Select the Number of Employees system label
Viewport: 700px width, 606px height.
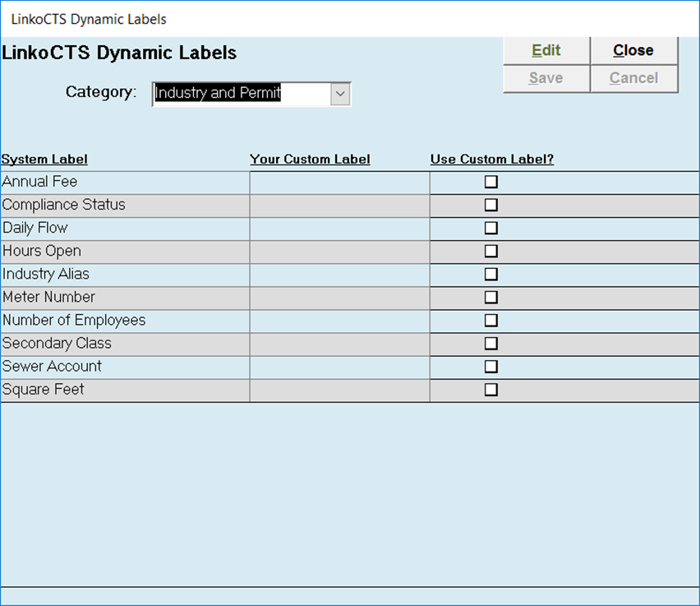(x=74, y=321)
